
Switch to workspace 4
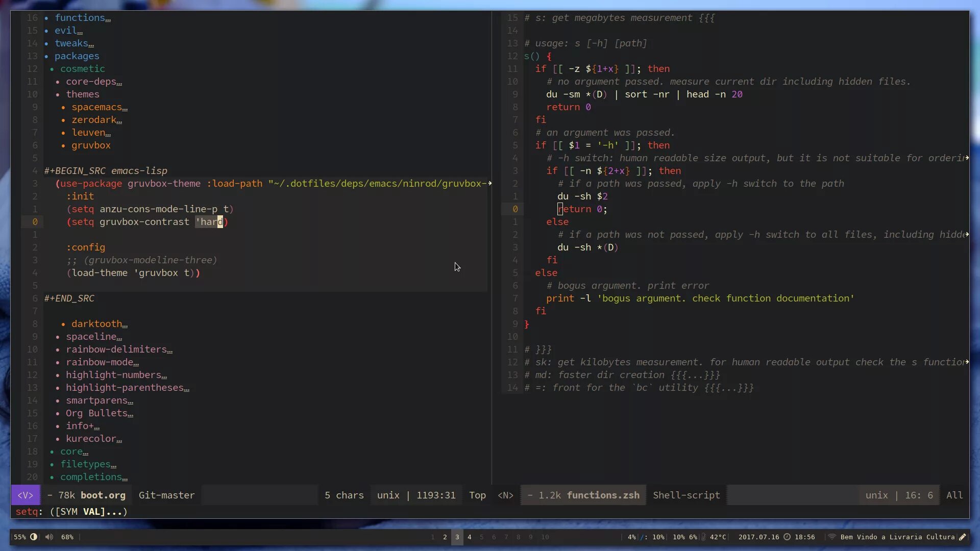[x=469, y=537]
